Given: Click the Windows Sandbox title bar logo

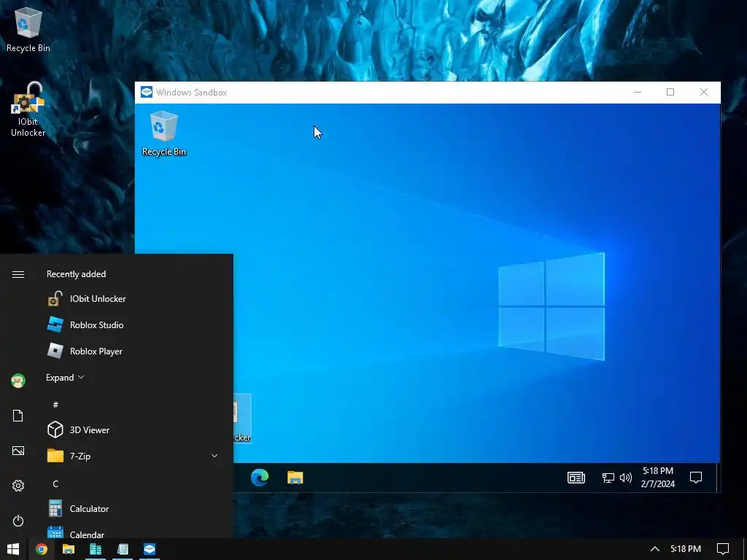Looking at the screenshot, I should [x=147, y=92].
